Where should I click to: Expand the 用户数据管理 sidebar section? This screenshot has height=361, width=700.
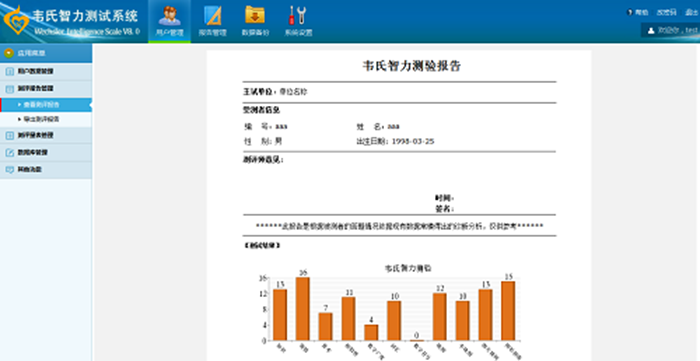coord(46,71)
